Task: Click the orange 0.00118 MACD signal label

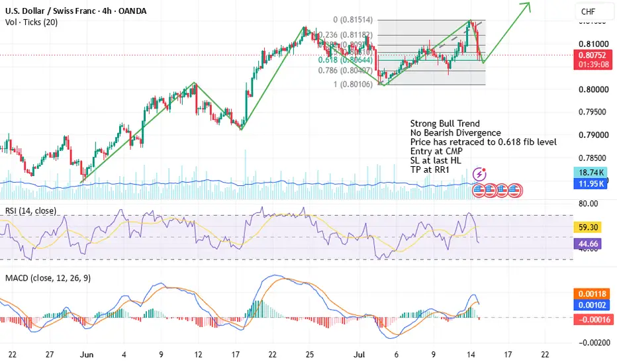Action: 593,294
